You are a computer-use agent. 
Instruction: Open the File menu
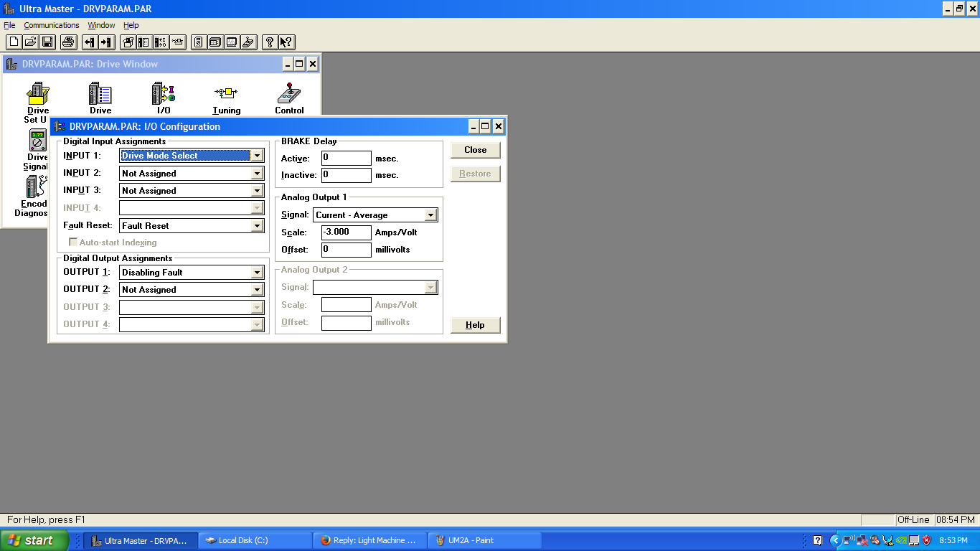(x=9, y=25)
